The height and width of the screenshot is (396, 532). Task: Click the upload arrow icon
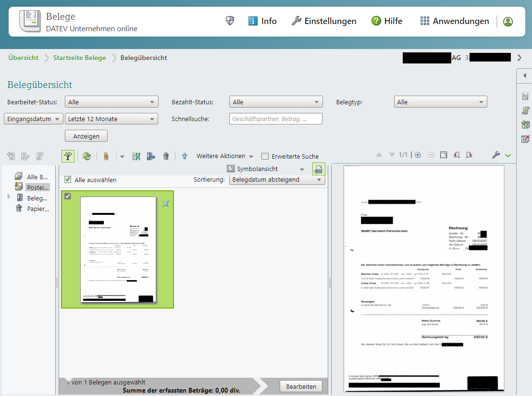(x=185, y=156)
